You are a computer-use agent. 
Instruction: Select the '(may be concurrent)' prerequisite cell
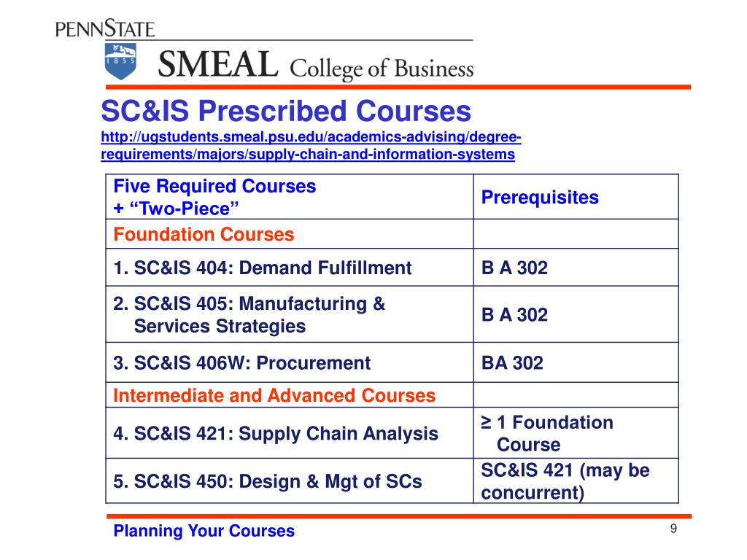565,481
